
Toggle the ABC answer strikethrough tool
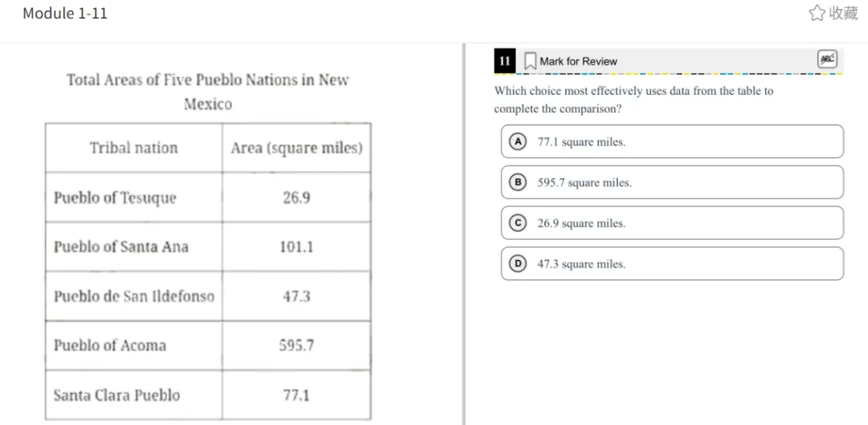click(x=827, y=59)
